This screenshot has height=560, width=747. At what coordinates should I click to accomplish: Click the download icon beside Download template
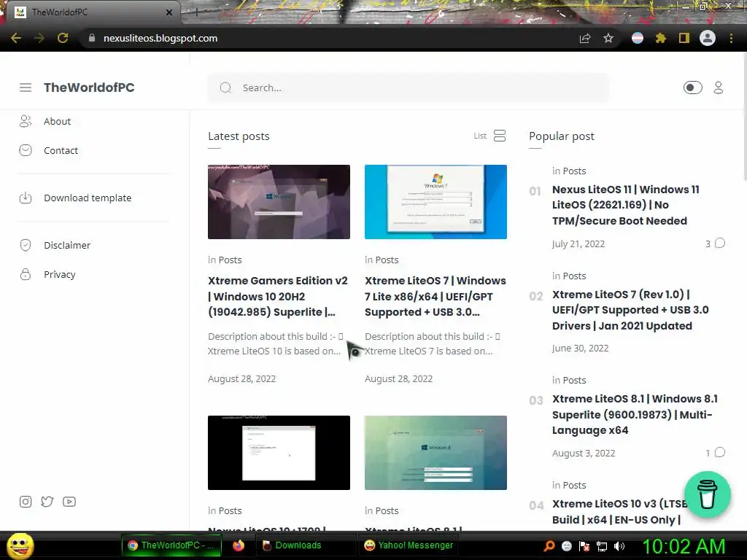point(26,198)
